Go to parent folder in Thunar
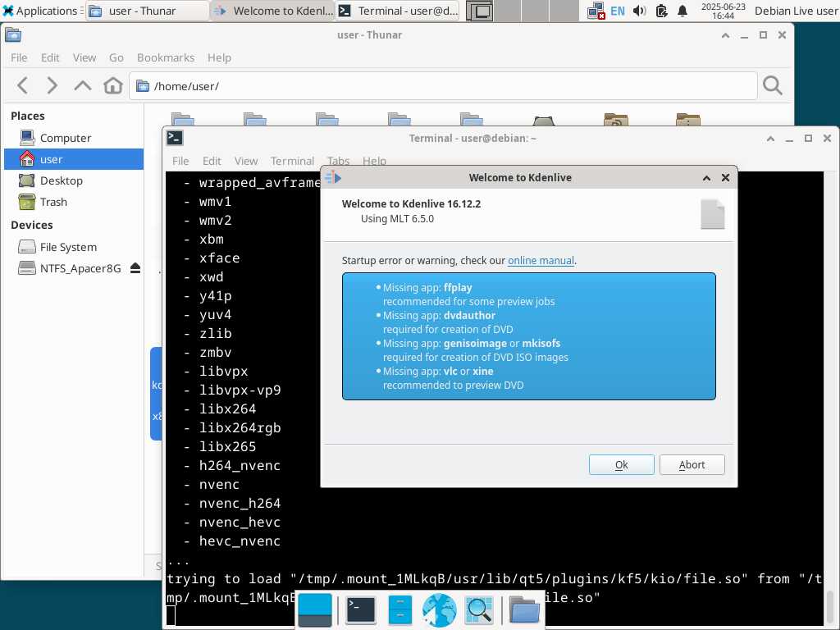The height and width of the screenshot is (630, 840). click(x=83, y=85)
